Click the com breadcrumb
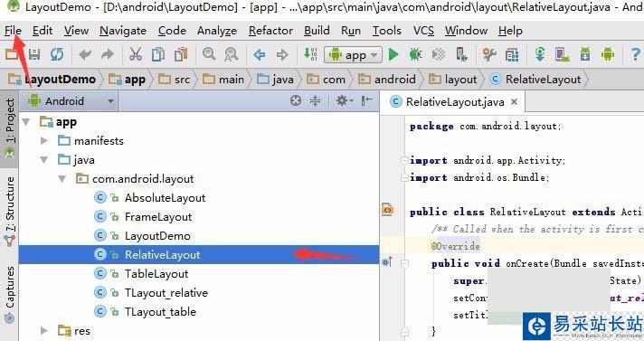644x341 pixels. tap(327, 80)
